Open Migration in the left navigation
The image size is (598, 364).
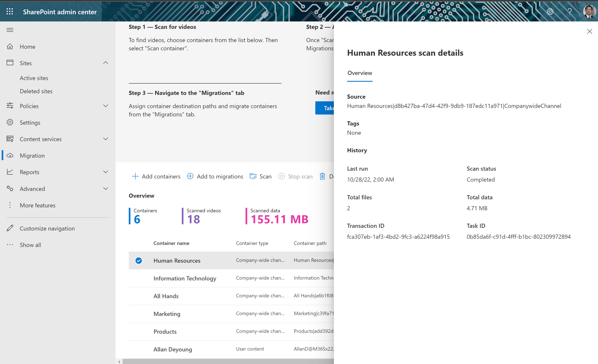(32, 156)
